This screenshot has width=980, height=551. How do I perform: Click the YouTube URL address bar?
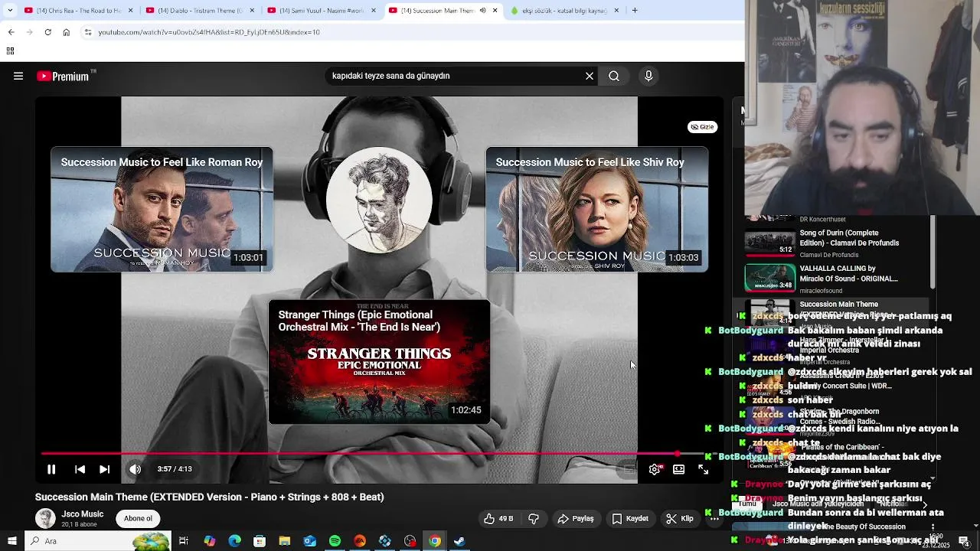(x=413, y=32)
